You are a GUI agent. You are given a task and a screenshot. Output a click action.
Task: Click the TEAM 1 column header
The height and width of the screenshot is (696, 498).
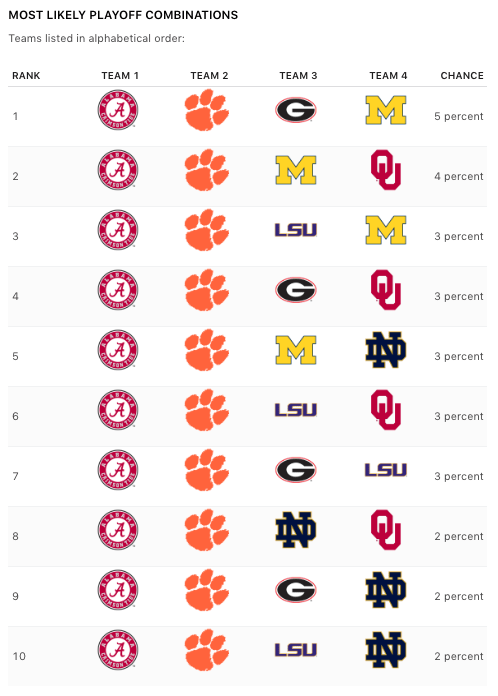120,75
